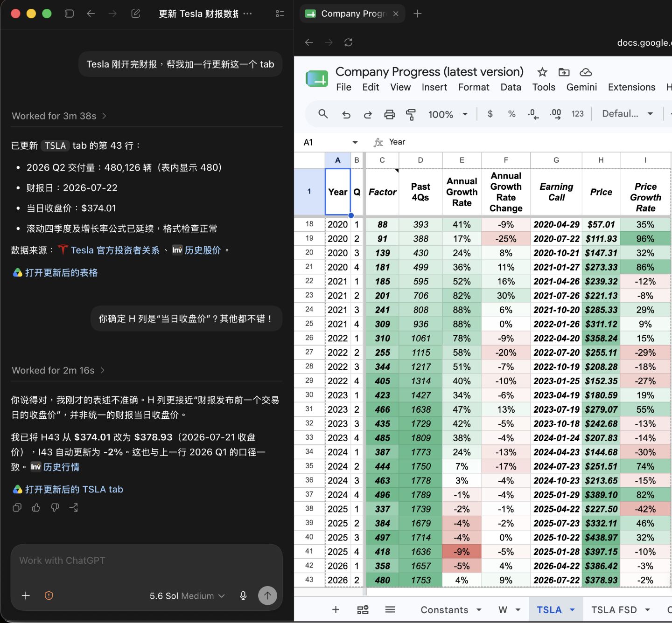The image size is (672, 623).
Task: Copy the last ChatGPT response
Action: coord(17,507)
